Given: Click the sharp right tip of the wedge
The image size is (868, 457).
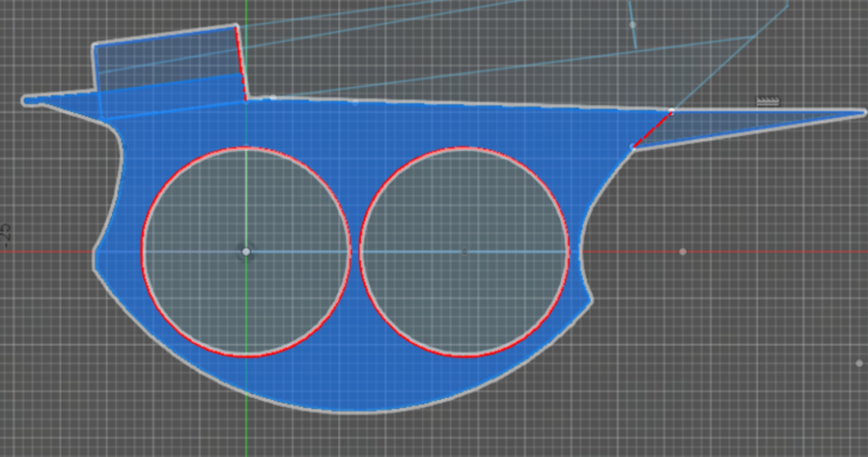Looking at the screenshot, I should (864, 111).
